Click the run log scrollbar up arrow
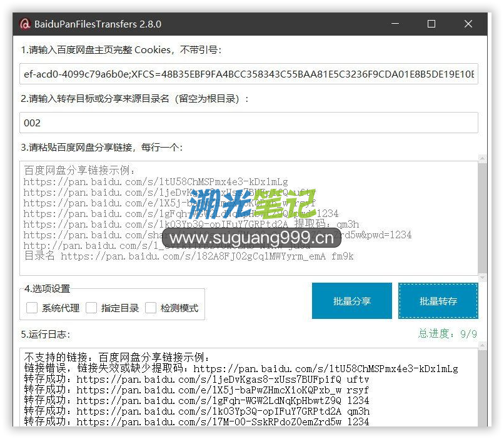504x439 pixels. pos(482,346)
